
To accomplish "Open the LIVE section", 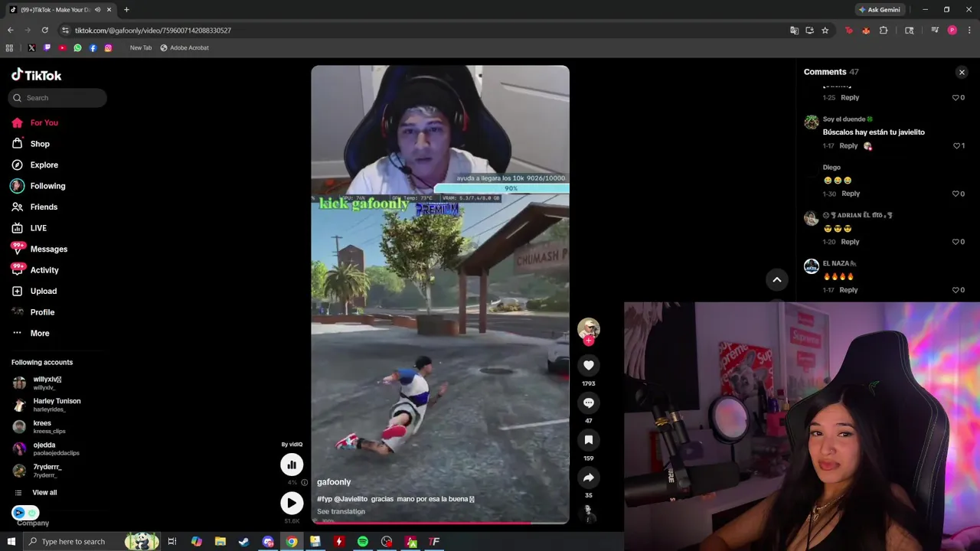I will coord(29,228).
